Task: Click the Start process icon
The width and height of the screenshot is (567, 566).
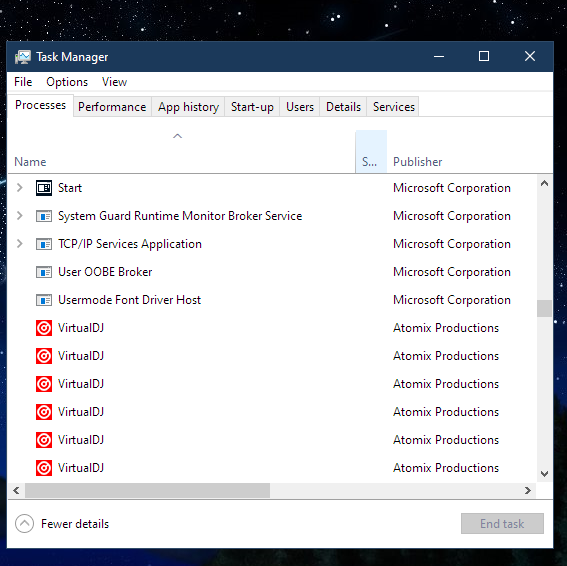Action: click(x=44, y=188)
